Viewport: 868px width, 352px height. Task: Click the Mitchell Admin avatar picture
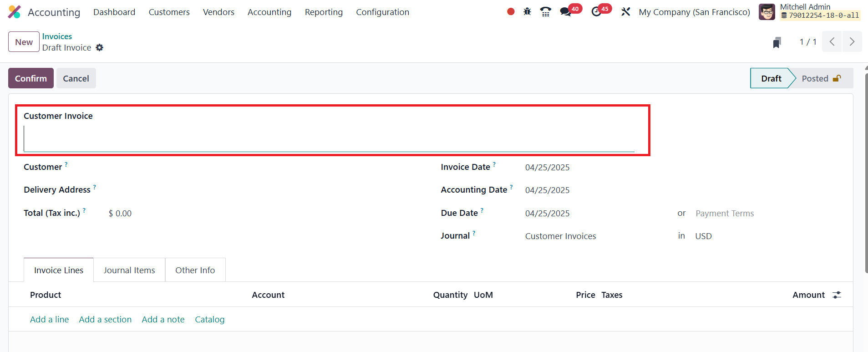pyautogui.click(x=767, y=12)
